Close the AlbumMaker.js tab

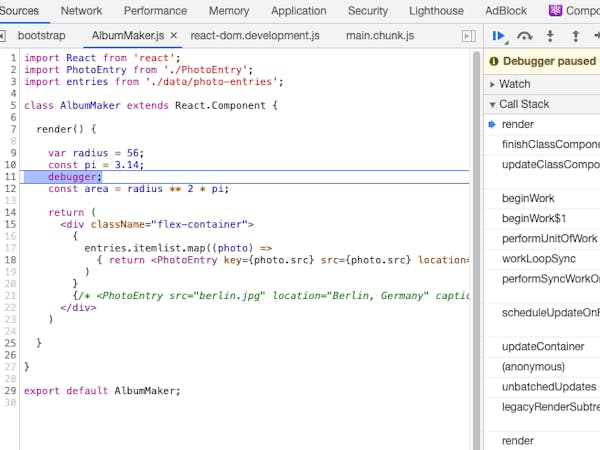tap(174, 36)
